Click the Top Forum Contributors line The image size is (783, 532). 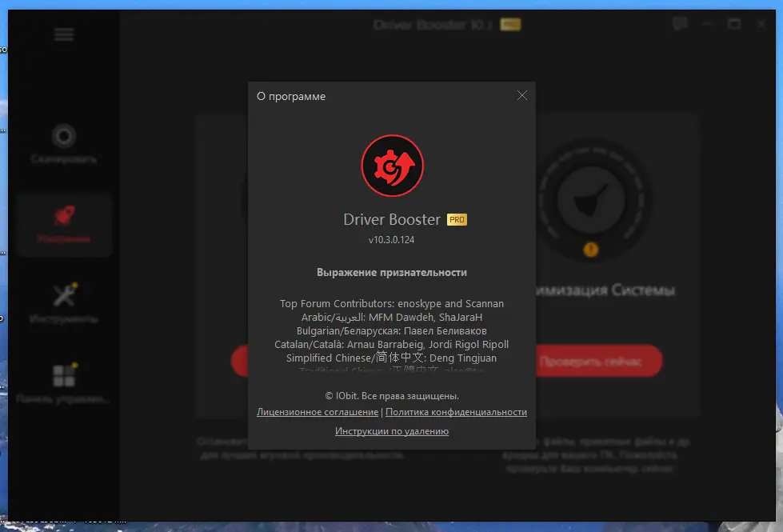tap(392, 304)
